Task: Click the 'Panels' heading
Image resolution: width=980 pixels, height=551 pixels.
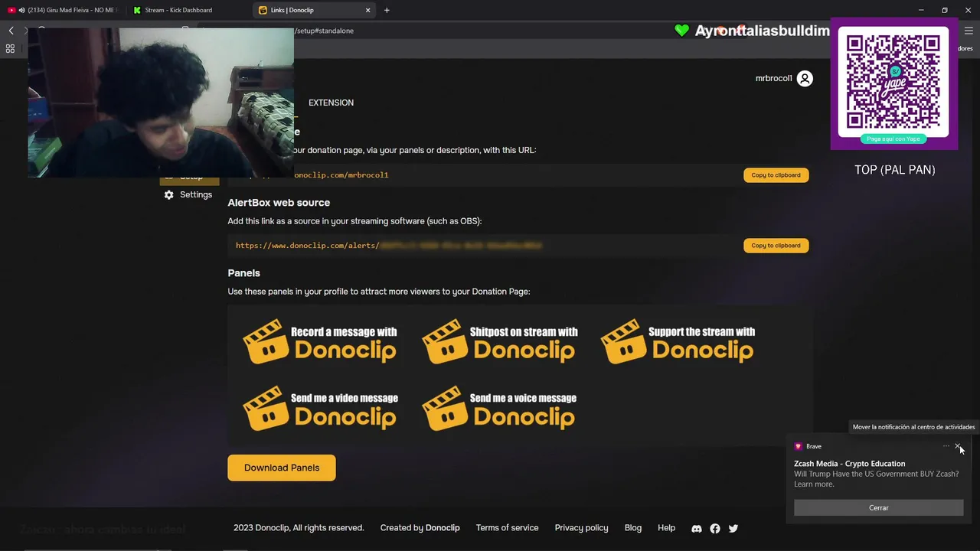Action: click(243, 273)
